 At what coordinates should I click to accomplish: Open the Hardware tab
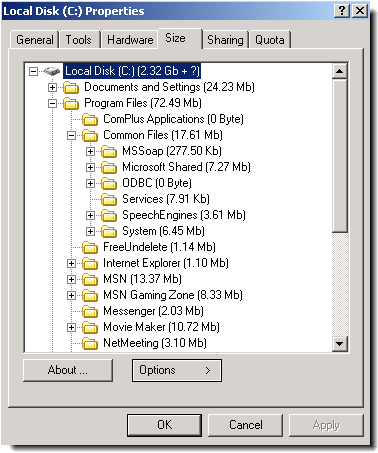[130, 40]
